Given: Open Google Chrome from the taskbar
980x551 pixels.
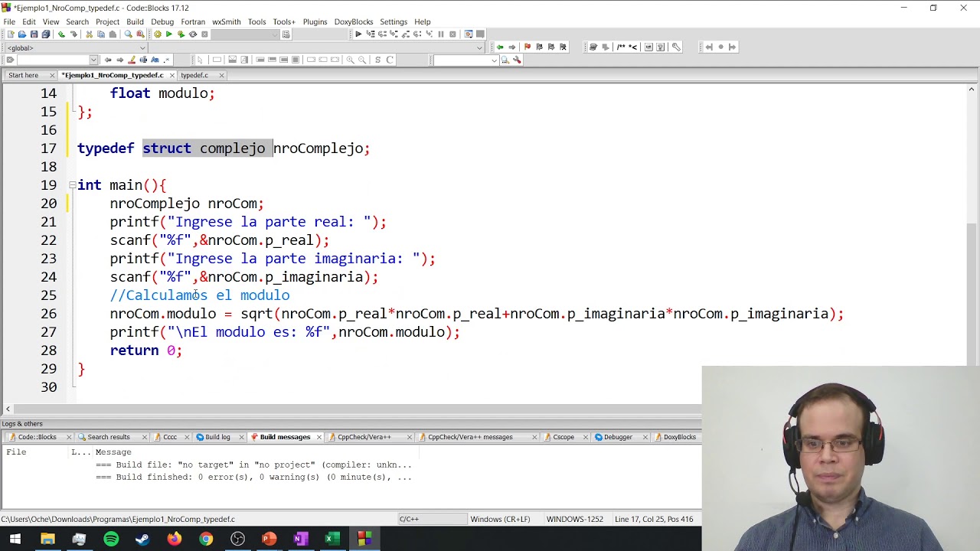Looking at the screenshot, I should [x=206, y=539].
